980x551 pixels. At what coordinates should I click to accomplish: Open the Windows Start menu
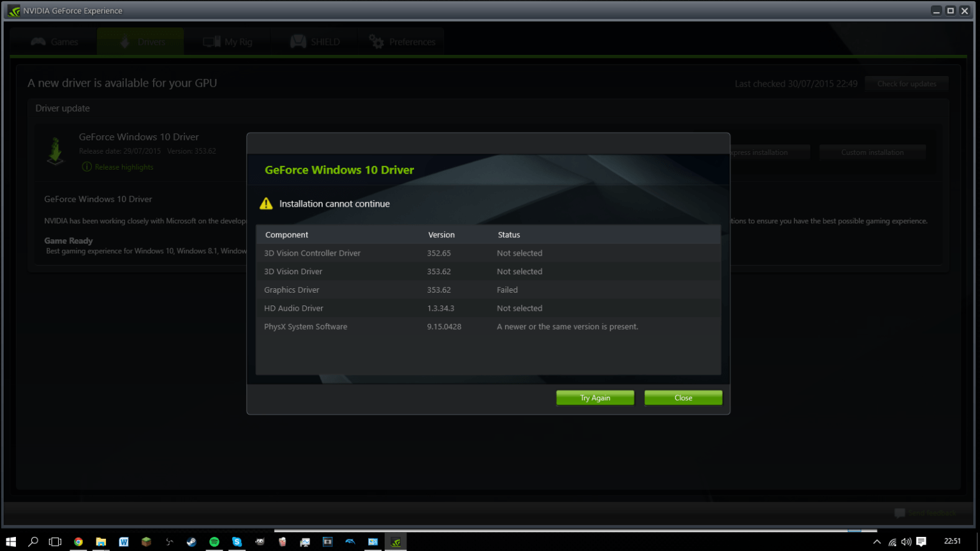click(11, 541)
